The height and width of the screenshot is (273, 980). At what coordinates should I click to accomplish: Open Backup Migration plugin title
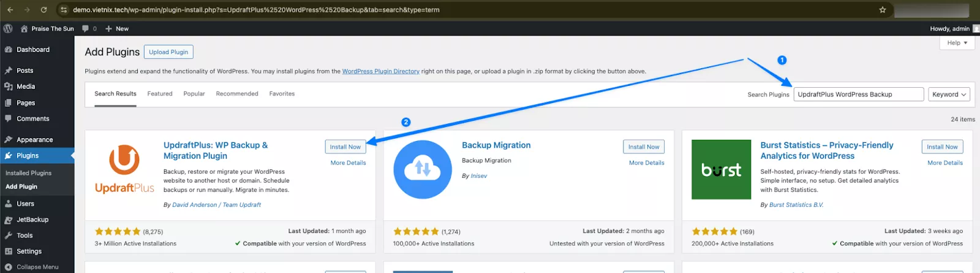(496, 145)
